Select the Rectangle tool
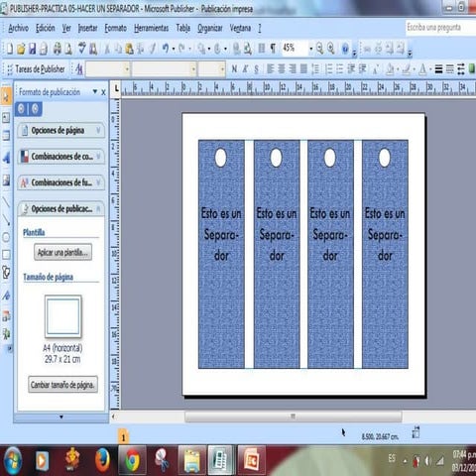476x476 pixels. tap(6, 255)
